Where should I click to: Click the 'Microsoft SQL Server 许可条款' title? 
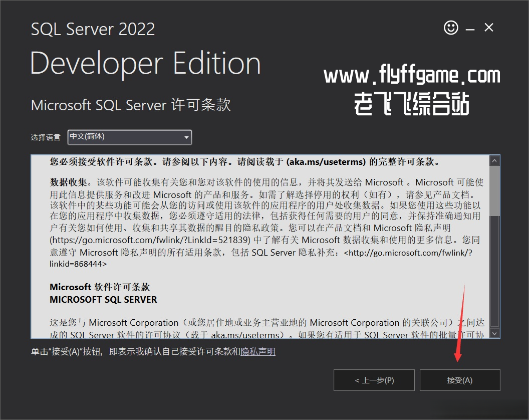pyautogui.click(x=131, y=105)
